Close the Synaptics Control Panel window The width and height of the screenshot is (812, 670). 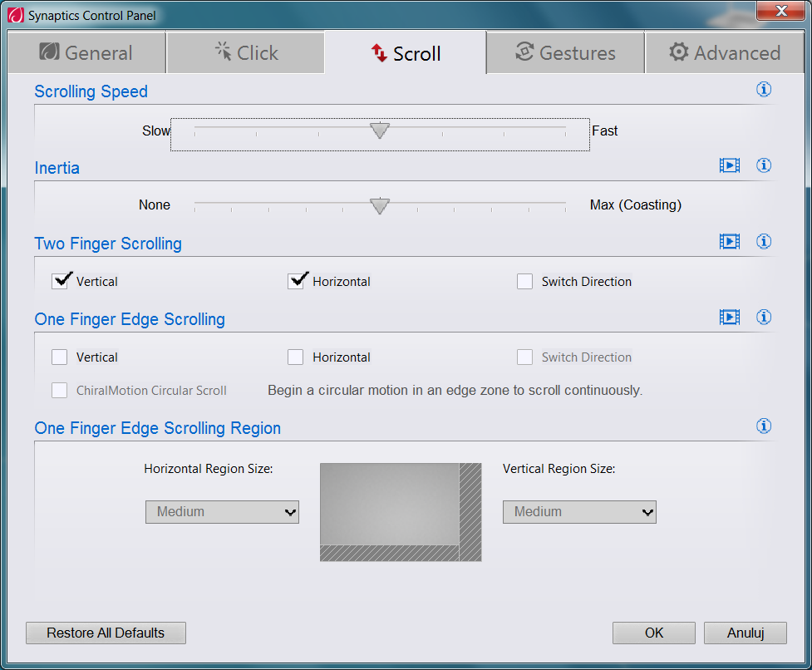(781, 10)
